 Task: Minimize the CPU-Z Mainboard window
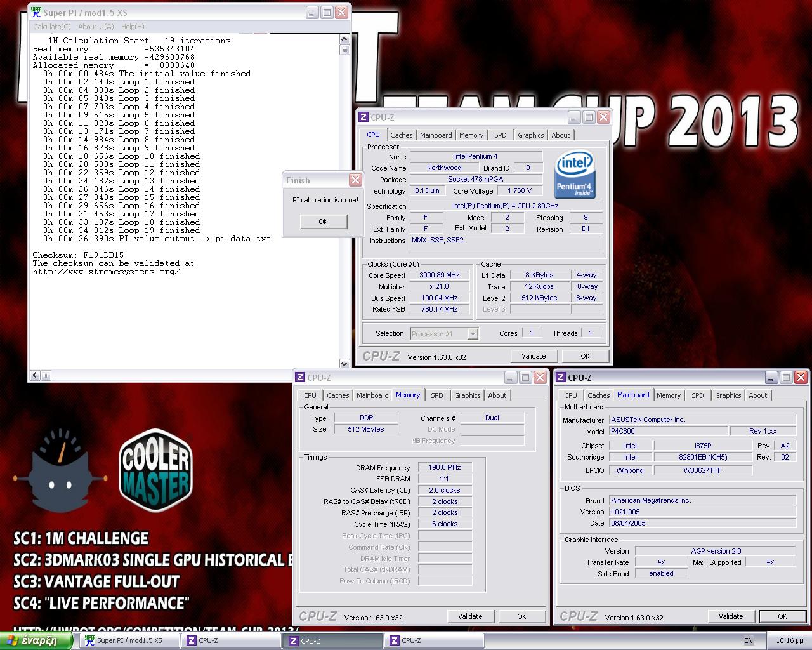pos(771,377)
